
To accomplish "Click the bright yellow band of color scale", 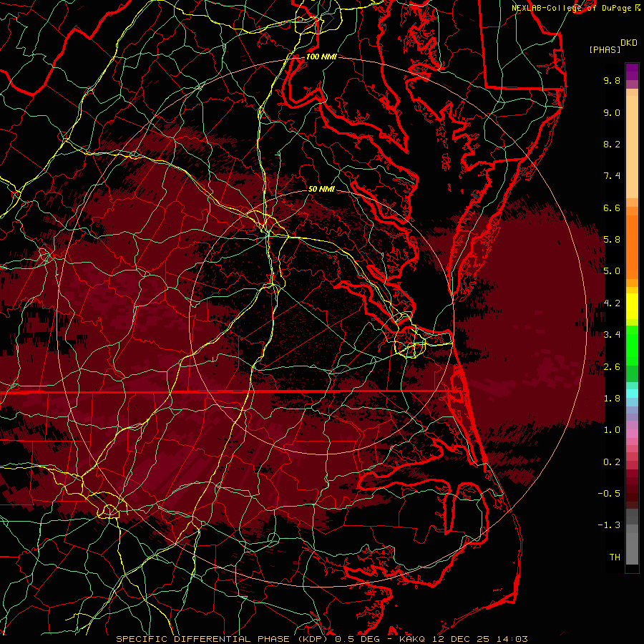I will click(632, 306).
